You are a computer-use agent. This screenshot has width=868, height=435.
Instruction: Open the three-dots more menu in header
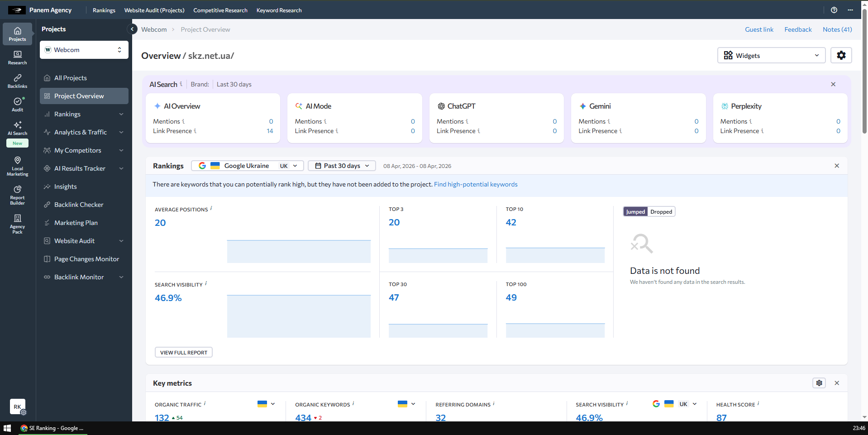click(850, 10)
